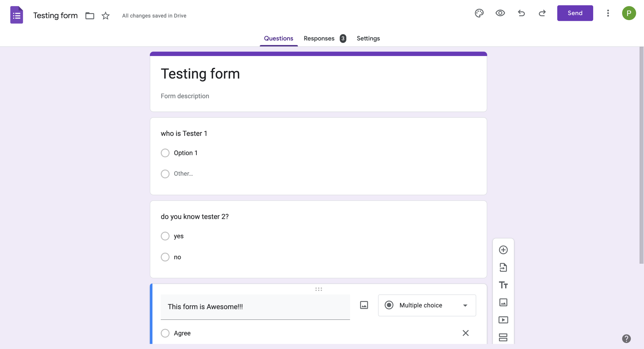Add video to the form

coord(503,320)
